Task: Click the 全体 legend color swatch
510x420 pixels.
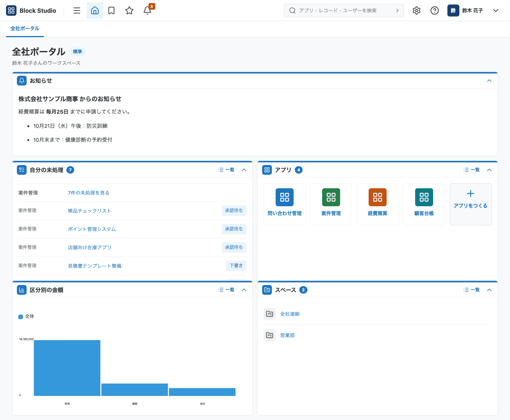Action: point(21,317)
